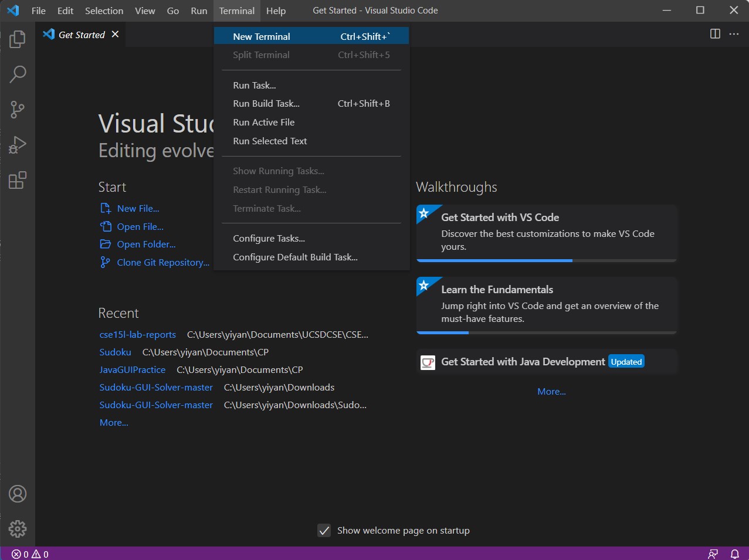Open the Extensions view
This screenshot has width=749, height=560.
tap(18, 180)
